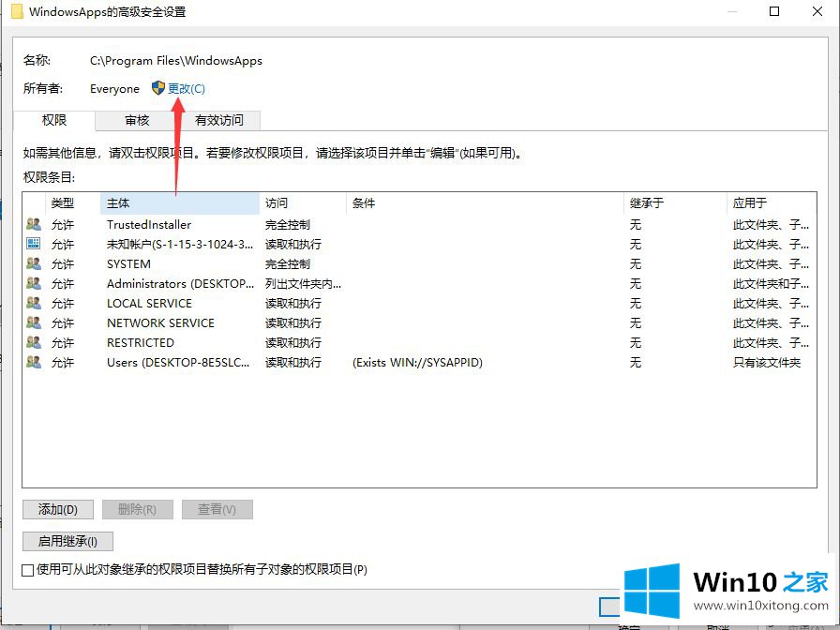
Task: Select the group icon of the TrustedInstaller row
Action: (34, 224)
